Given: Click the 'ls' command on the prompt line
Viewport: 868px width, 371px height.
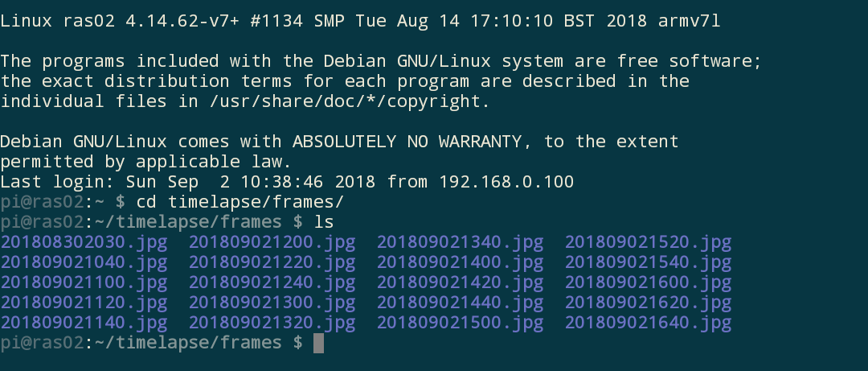Looking at the screenshot, I should click(324, 222).
